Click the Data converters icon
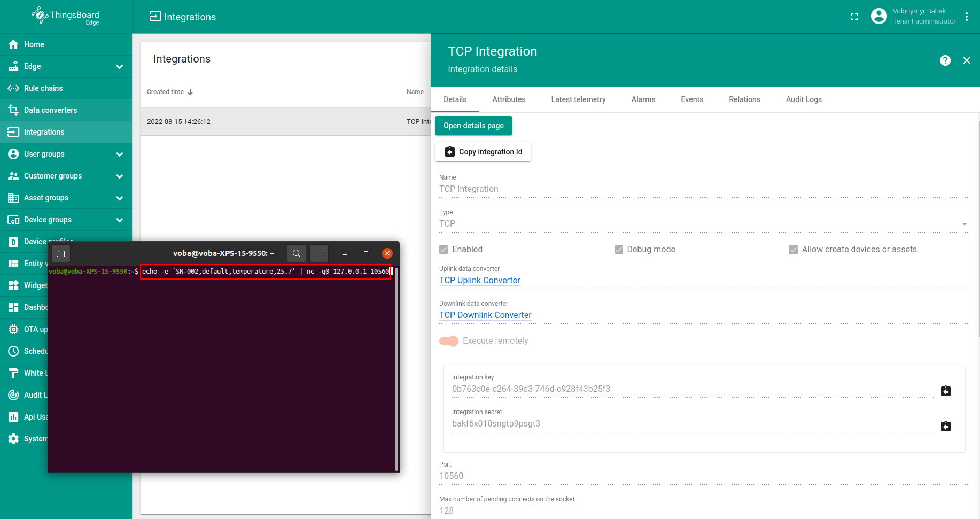 tap(13, 110)
